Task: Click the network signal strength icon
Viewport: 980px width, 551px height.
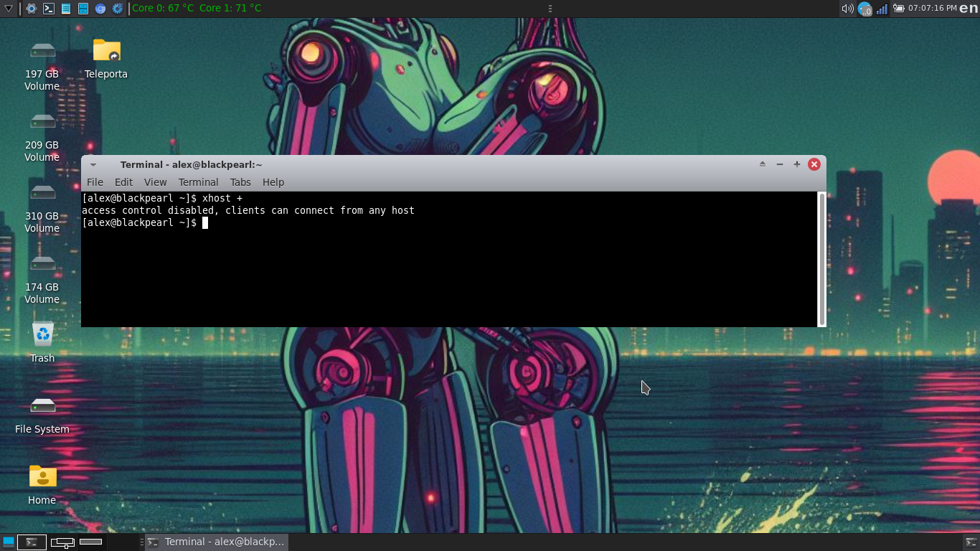Action: 882,9
